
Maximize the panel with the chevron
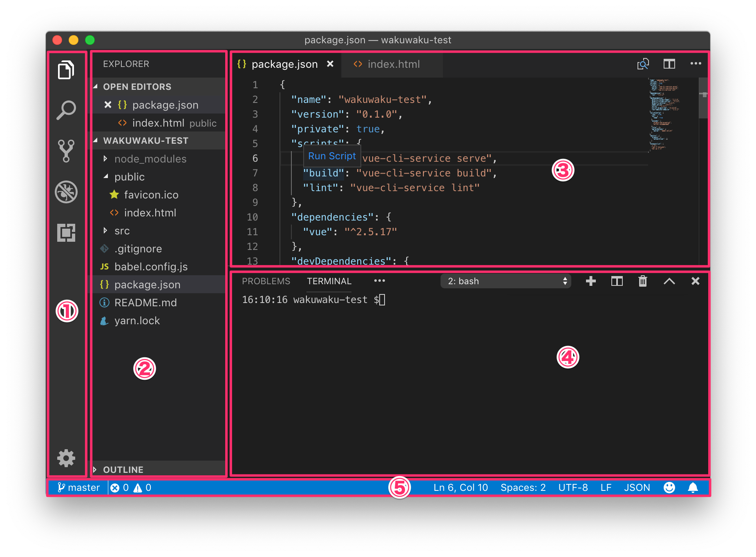[669, 281]
